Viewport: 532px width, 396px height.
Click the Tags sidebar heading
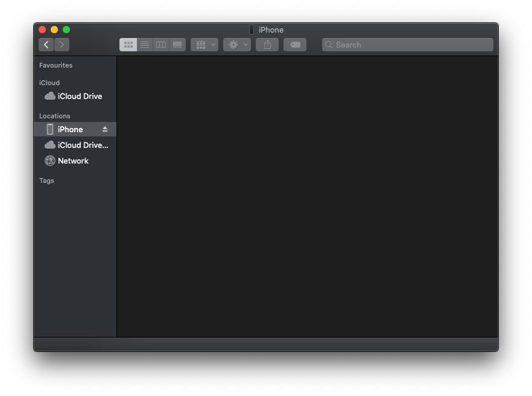46,180
